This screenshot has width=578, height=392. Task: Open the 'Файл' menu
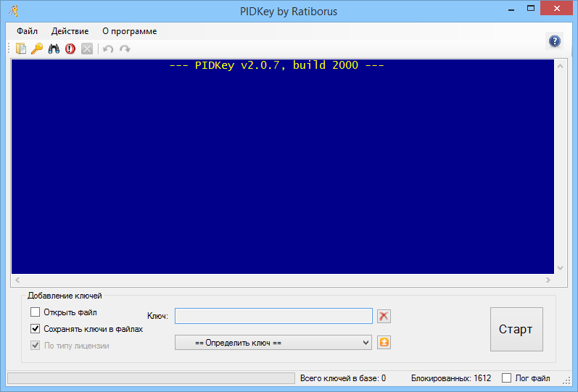(x=27, y=31)
